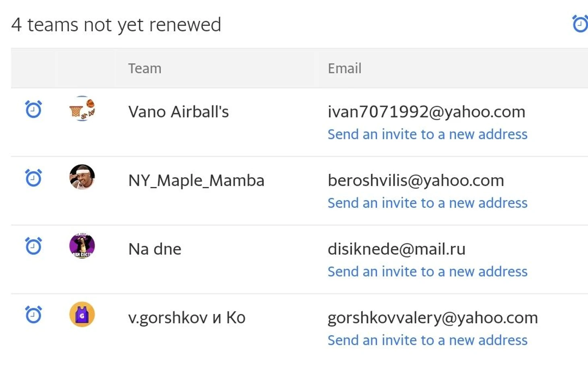Click reminder alarm icon for Na dne
The image size is (588, 376).
coord(33,246)
